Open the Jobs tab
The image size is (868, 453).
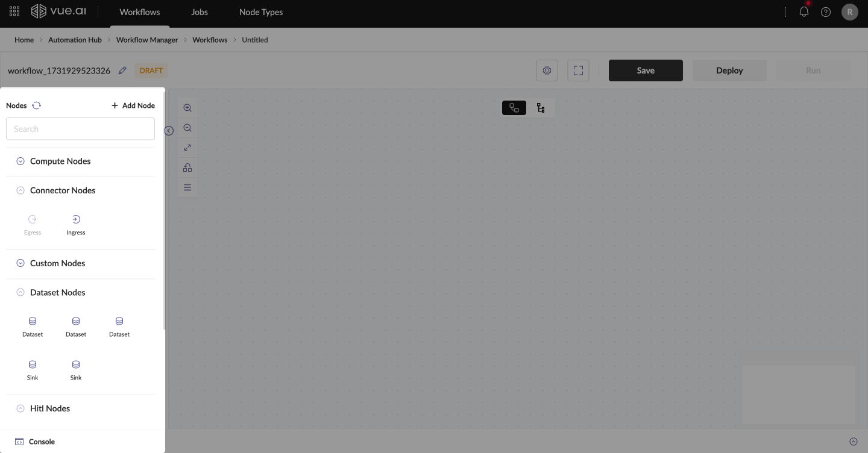(x=200, y=12)
